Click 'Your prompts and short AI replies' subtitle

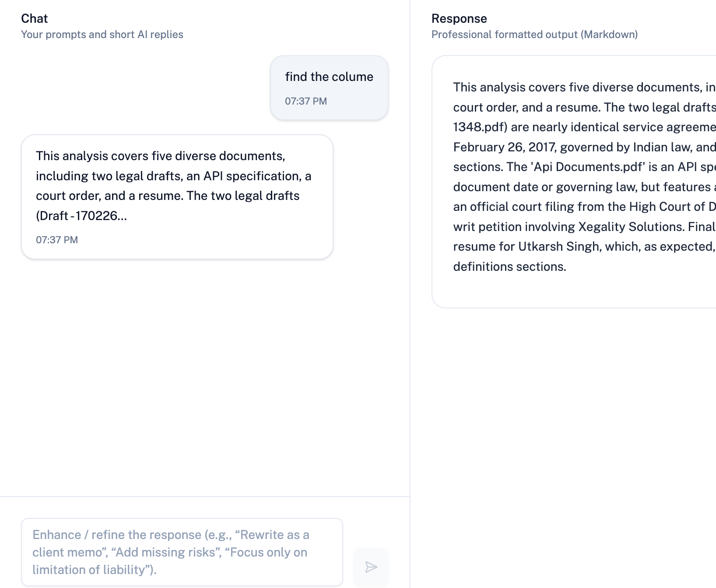point(102,35)
